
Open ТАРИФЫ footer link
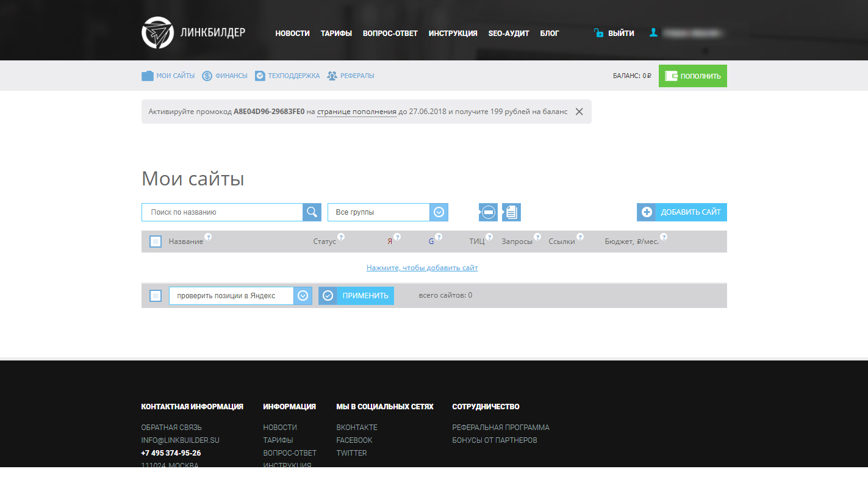[278, 440]
